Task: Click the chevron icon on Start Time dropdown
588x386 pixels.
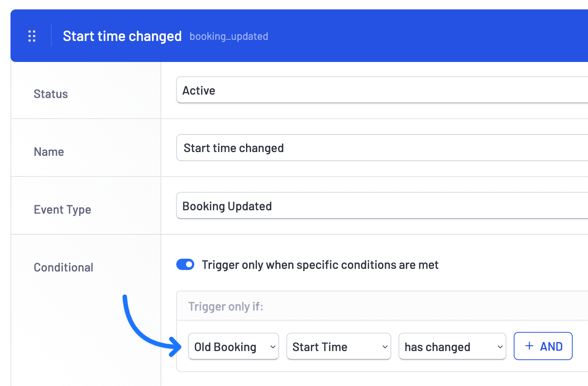Action: tap(384, 347)
